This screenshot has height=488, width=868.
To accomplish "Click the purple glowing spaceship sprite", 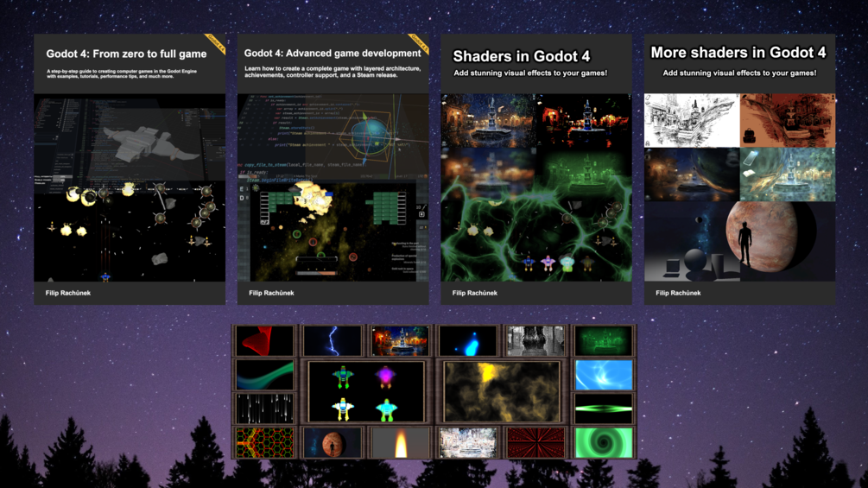I will pyautogui.click(x=385, y=377).
